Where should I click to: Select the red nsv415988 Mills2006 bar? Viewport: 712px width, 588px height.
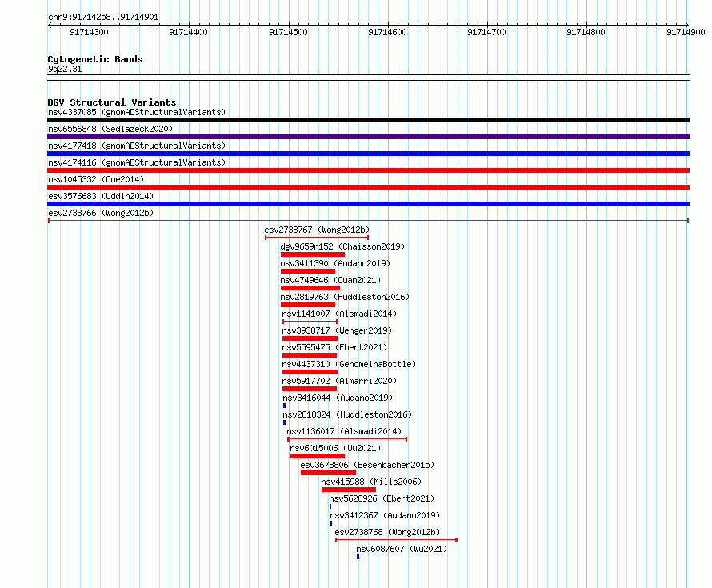[x=349, y=490]
